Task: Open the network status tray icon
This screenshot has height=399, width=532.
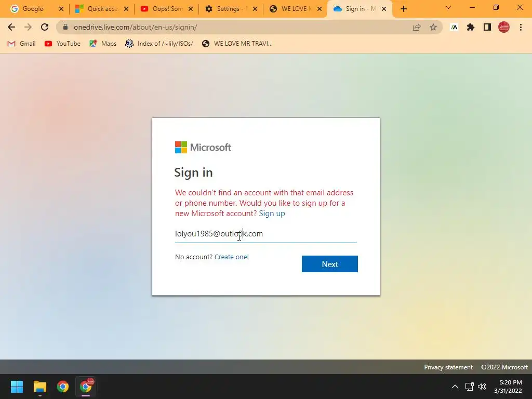Action: [470, 387]
